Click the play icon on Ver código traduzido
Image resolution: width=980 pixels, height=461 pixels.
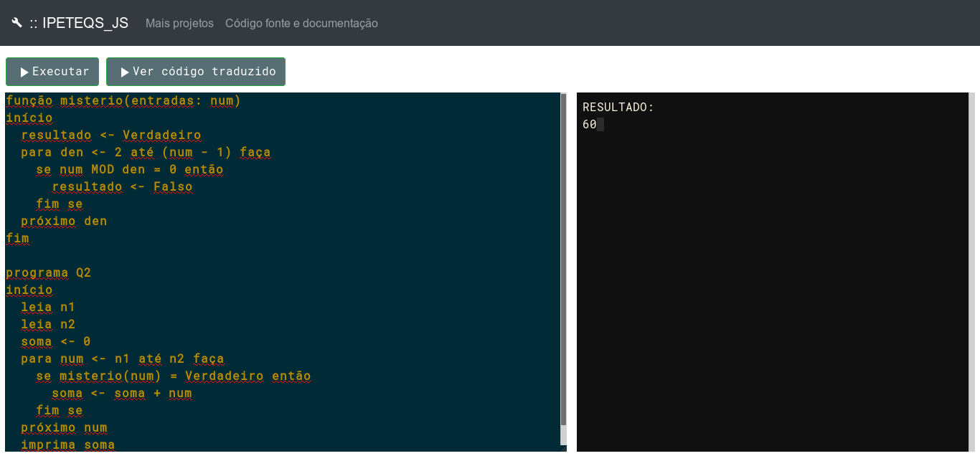point(125,72)
